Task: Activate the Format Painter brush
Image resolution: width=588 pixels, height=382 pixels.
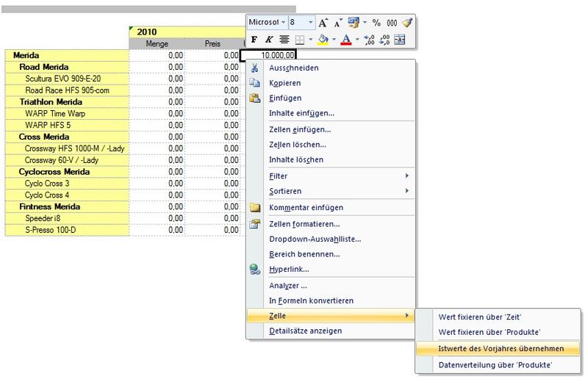Action: click(407, 23)
